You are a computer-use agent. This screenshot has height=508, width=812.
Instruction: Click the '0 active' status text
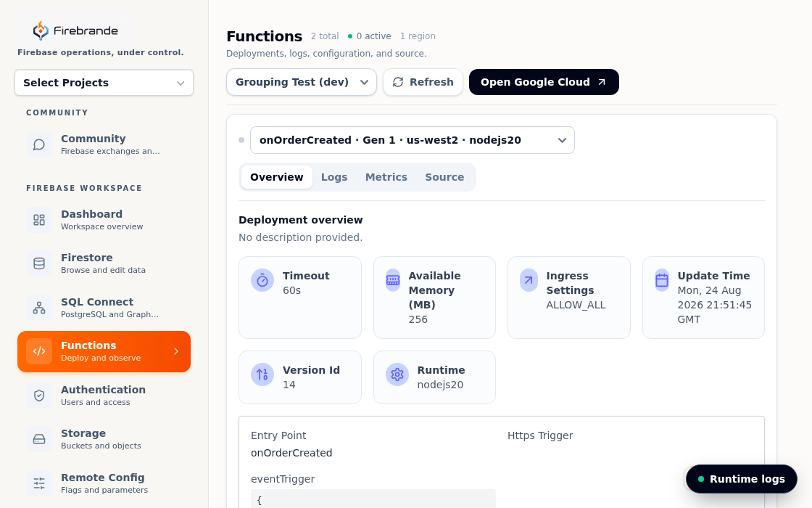(x=373, y=36)
